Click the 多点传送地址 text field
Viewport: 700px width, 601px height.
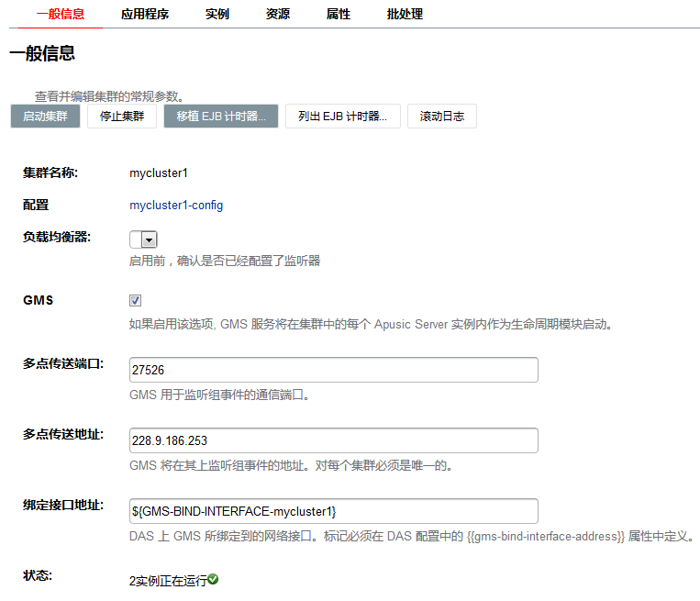pos(333,440)
